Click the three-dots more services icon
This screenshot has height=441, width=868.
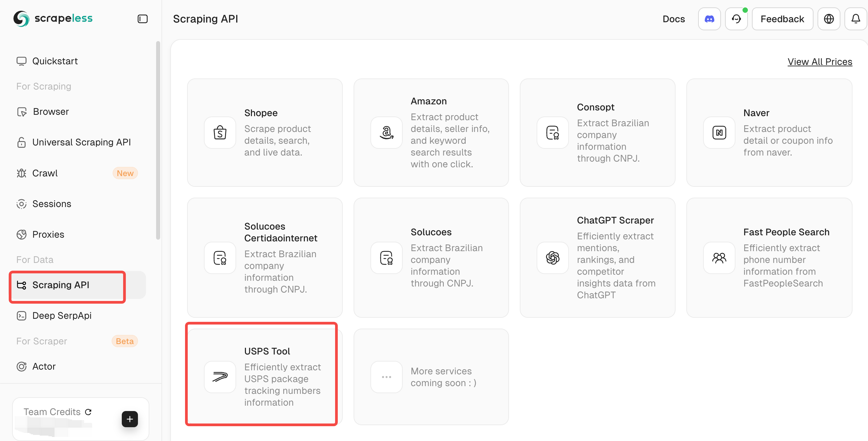point(387,377)
